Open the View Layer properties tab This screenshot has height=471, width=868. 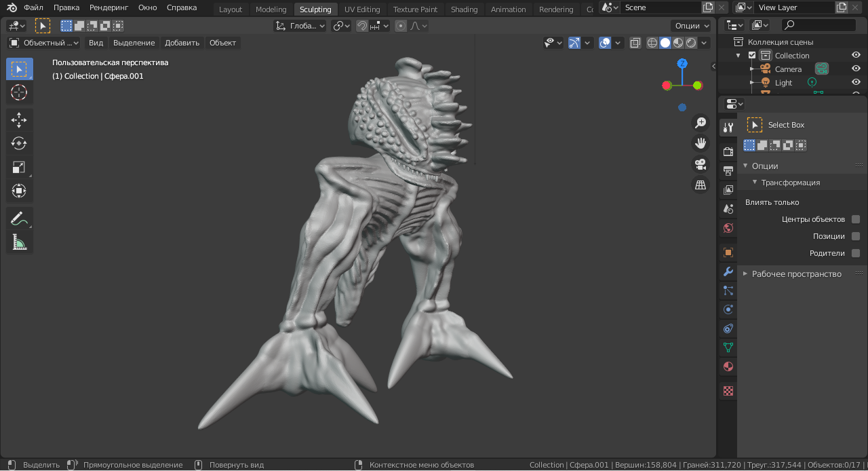[x=728, y=189]
